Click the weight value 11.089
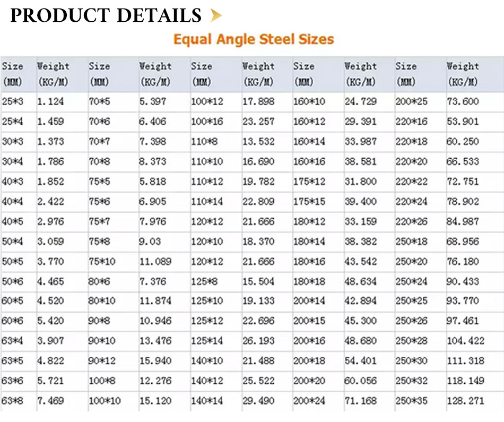The image size is (504, 422). point(155,261)
